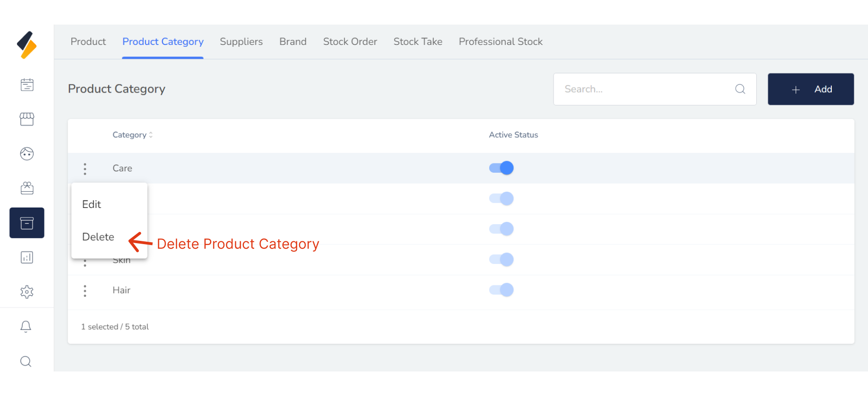Image resolution: width=868 pixels, height=396 pixels.
Task: Click the Add button
Action: [x=811, y=89]
